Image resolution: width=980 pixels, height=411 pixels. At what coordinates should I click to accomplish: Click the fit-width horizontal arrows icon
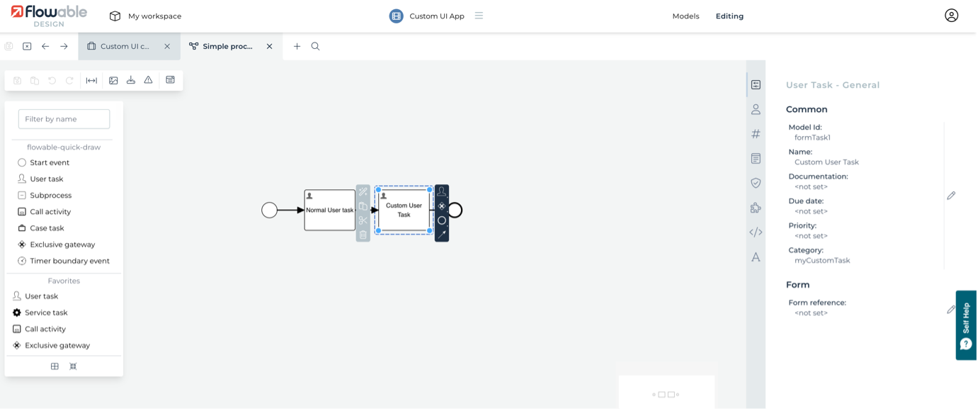91,80
